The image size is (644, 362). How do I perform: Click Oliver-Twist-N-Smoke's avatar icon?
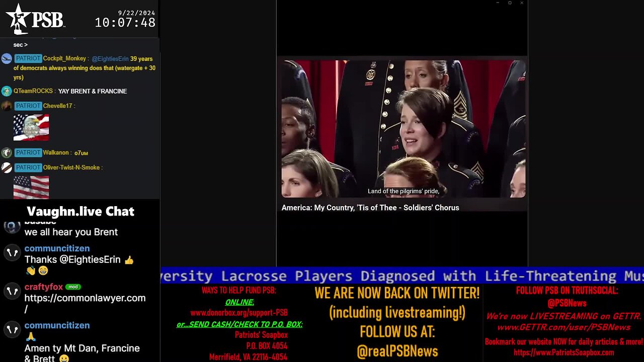point(7,168)
